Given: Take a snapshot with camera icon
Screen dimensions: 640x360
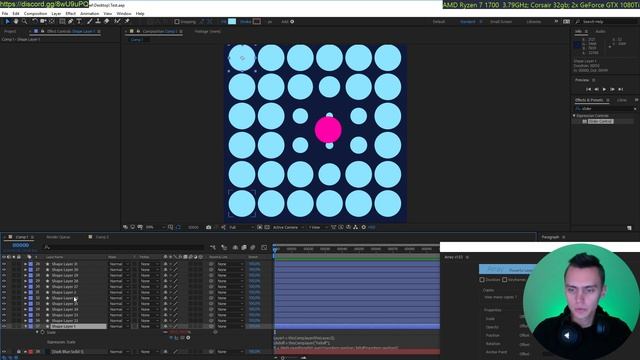Looking at the screenshot, I should point(209,227).
